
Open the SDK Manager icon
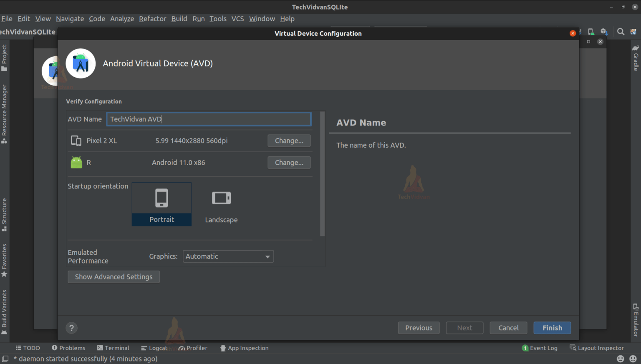click(x=604, y=32)
